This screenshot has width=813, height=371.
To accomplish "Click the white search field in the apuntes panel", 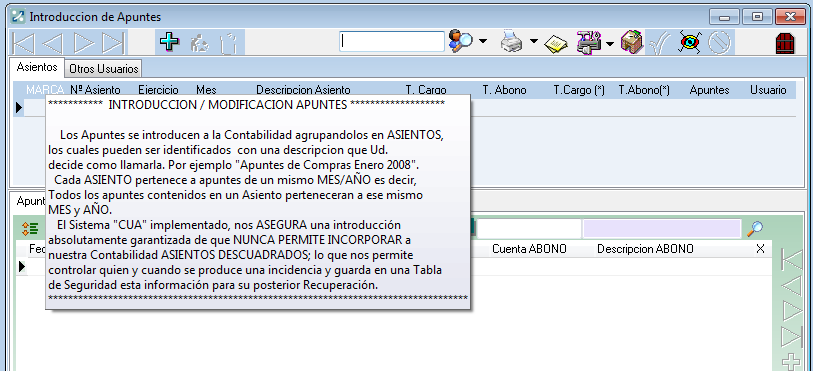I will click(x=529, y=229).
